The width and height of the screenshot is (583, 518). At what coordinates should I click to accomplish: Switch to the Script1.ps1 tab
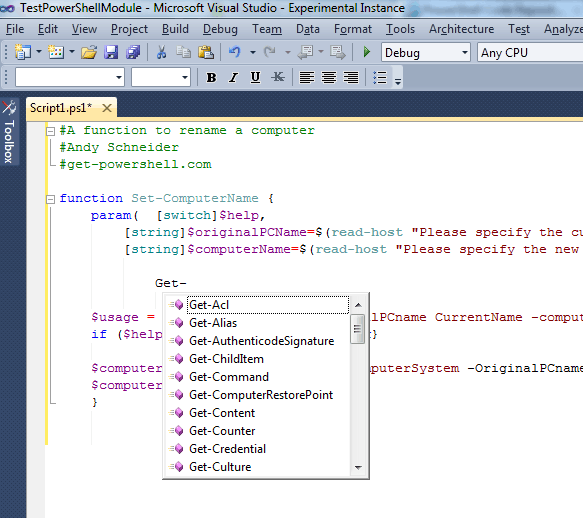pos(61,108)
